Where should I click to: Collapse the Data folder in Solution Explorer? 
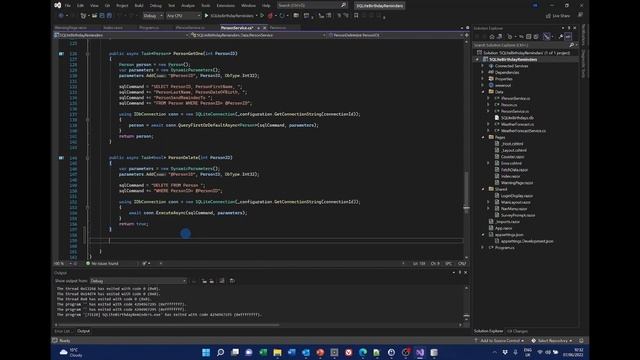coord(483,92)
